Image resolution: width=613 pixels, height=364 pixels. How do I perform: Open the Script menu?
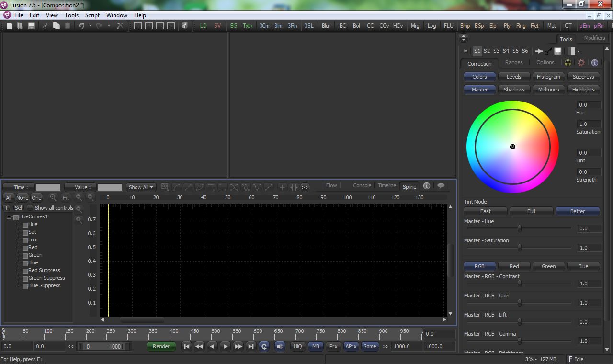click(x=92, y=15)
